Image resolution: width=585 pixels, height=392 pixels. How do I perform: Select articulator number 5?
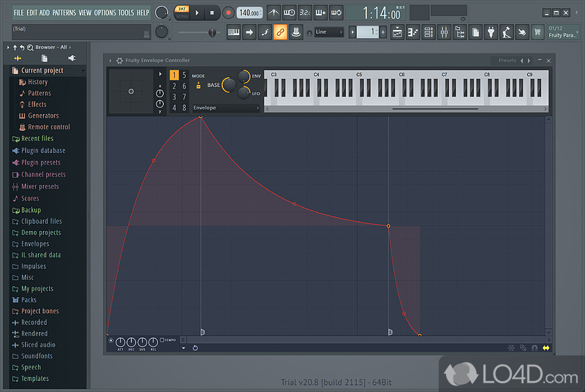tap(184, 75)
